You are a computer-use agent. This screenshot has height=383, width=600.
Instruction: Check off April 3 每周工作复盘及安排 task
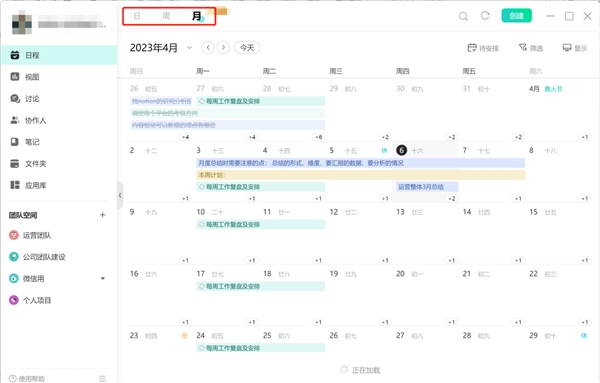tap(202, 187)
